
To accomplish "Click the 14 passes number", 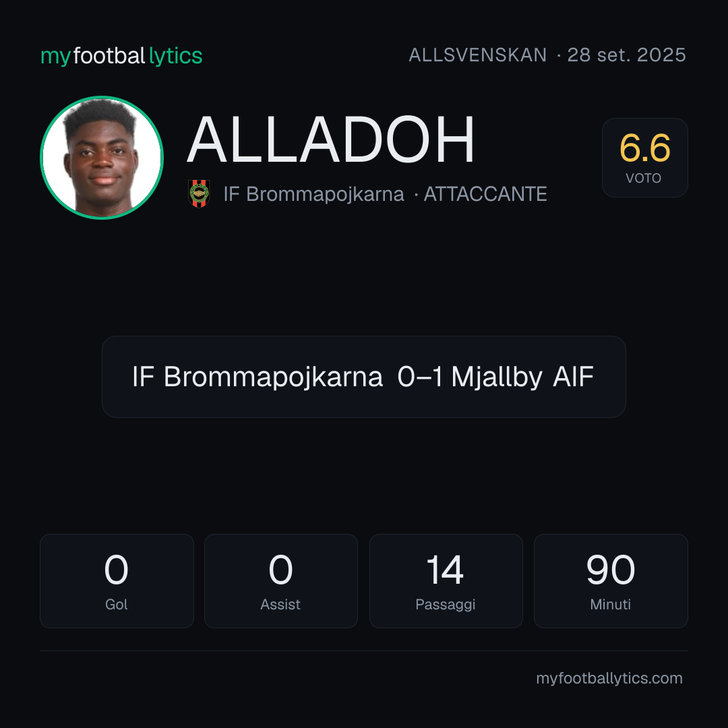I will click(x=445, y=570).
